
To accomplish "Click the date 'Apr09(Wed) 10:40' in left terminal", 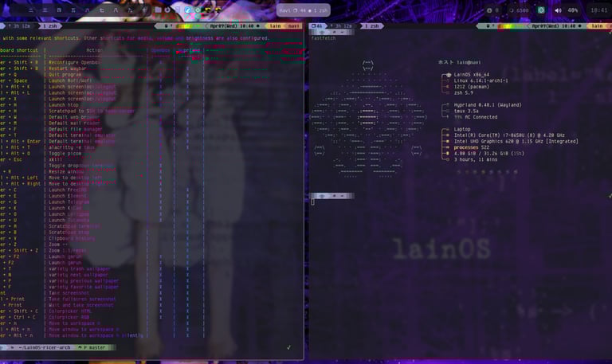I will (x=232, y=26).
